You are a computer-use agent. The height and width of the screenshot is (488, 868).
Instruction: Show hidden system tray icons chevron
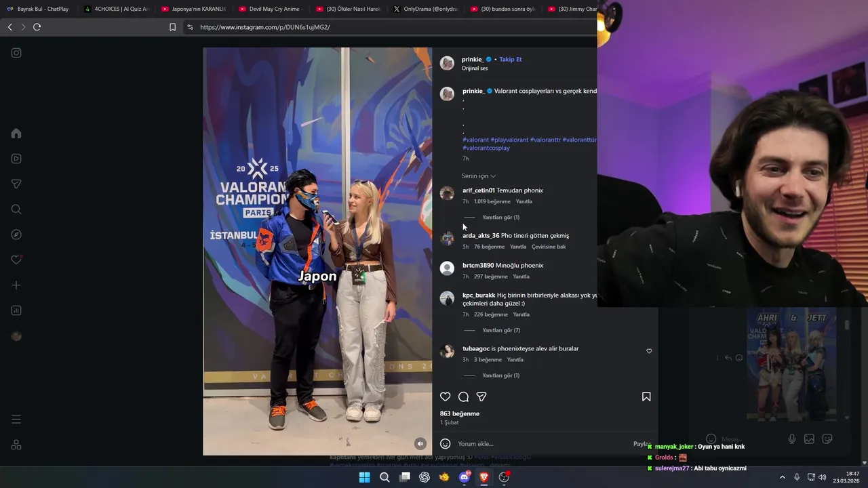point(782,477)
